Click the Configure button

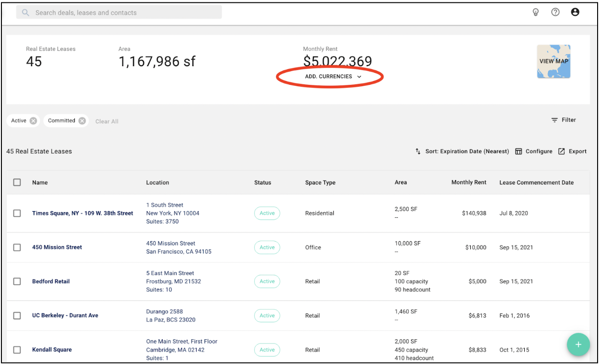click(534, 152)
